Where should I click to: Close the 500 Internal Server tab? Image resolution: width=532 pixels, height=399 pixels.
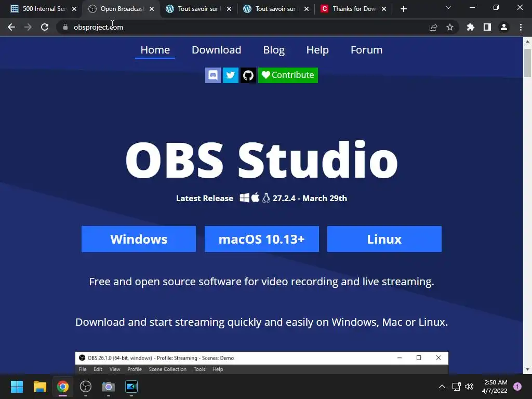point(74,9)
